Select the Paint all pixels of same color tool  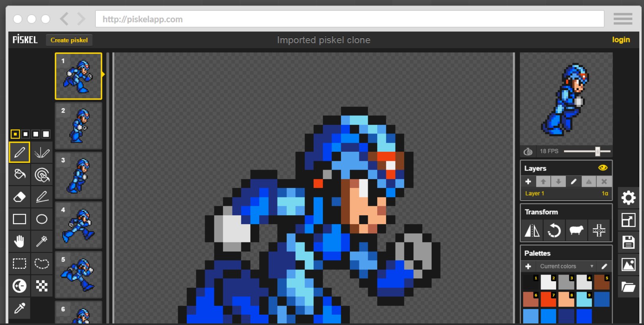pos(42,174)
